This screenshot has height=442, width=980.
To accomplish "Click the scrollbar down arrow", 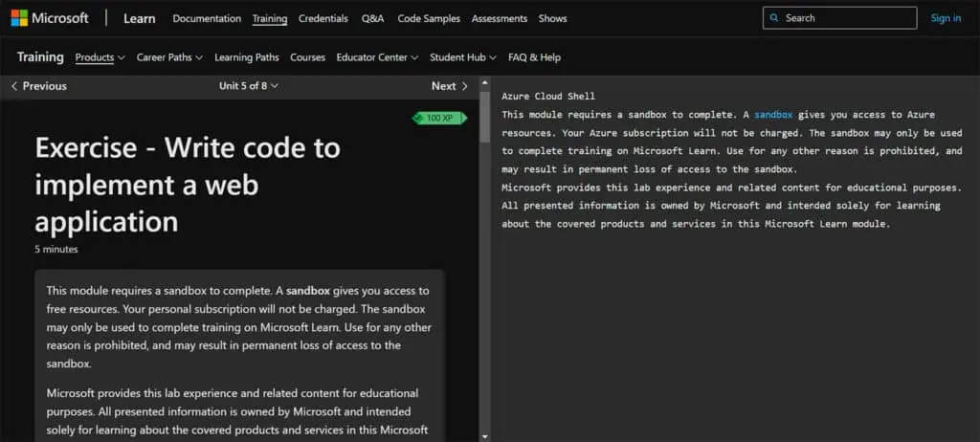I will [484, 435].
